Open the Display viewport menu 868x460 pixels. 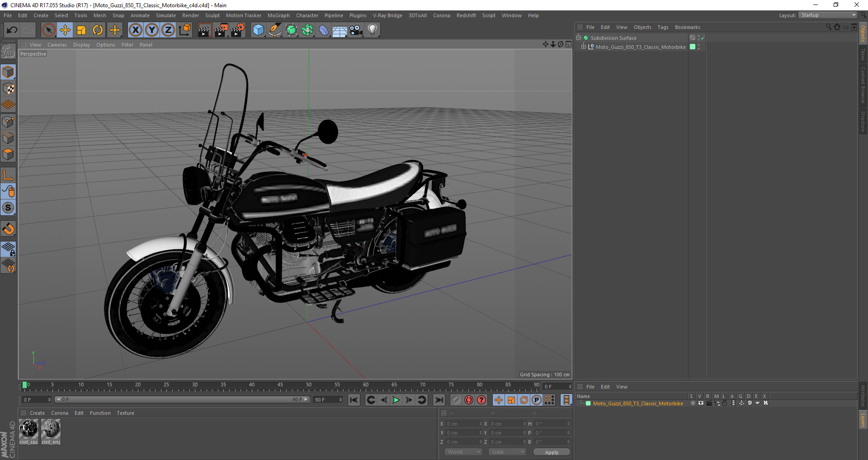click(81, 45)
